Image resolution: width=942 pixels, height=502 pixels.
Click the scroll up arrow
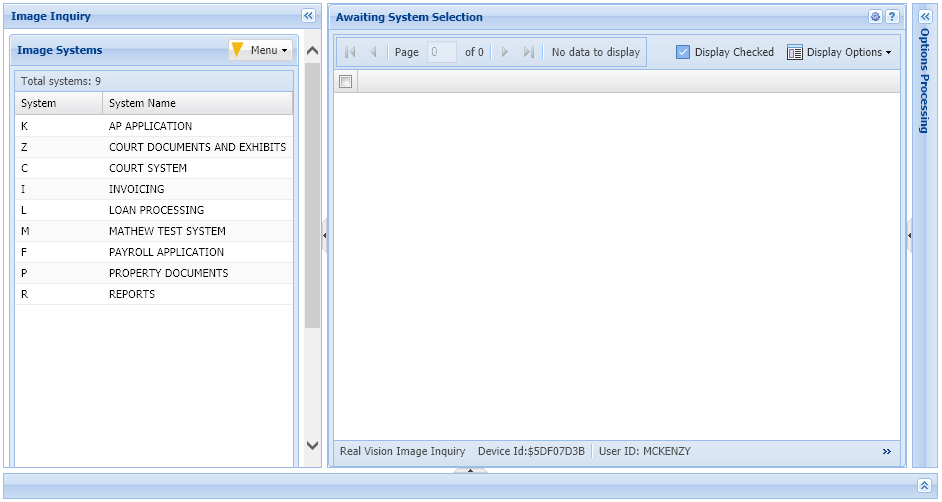click(x=312, y=51)
